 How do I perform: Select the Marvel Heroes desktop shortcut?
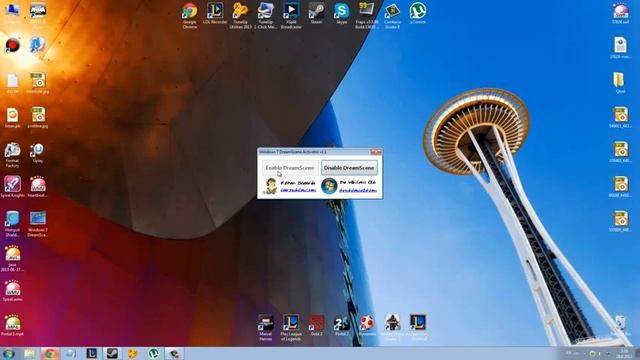coord(266,327)
